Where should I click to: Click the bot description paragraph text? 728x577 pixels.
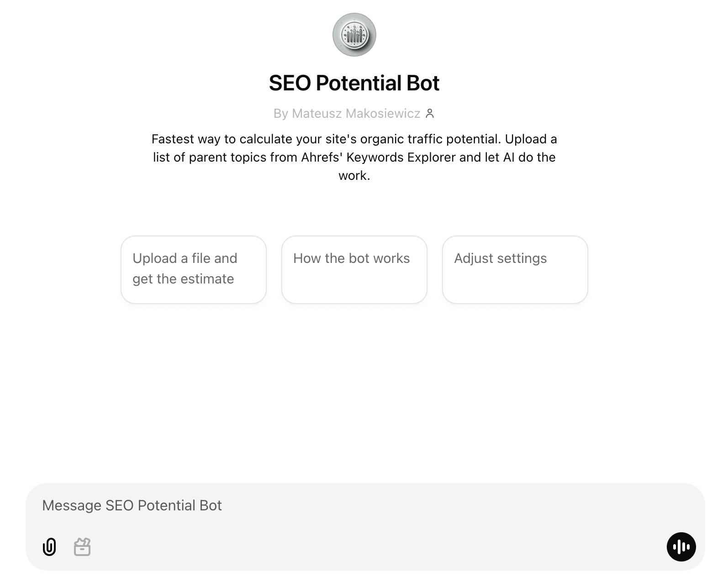(354, 157)
